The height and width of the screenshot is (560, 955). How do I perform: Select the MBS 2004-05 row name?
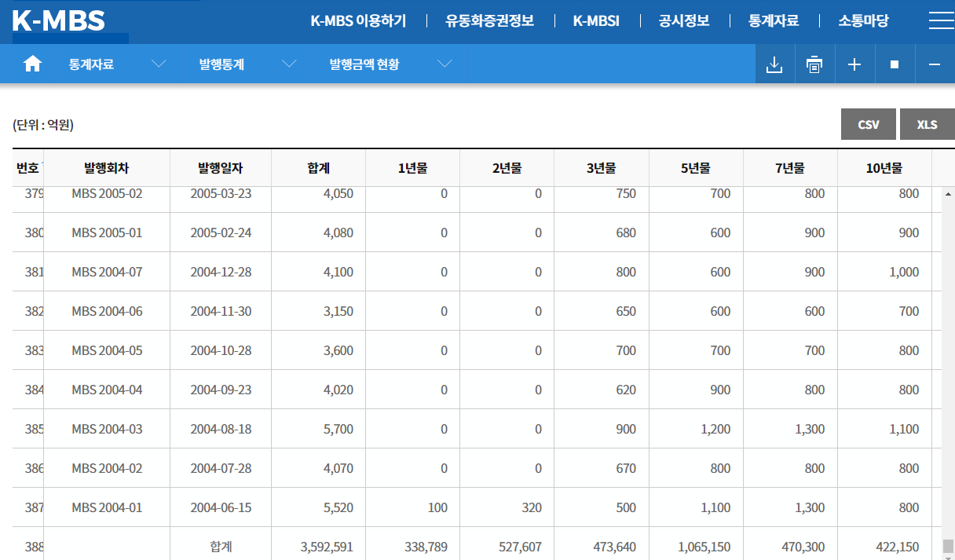[107, 350]
